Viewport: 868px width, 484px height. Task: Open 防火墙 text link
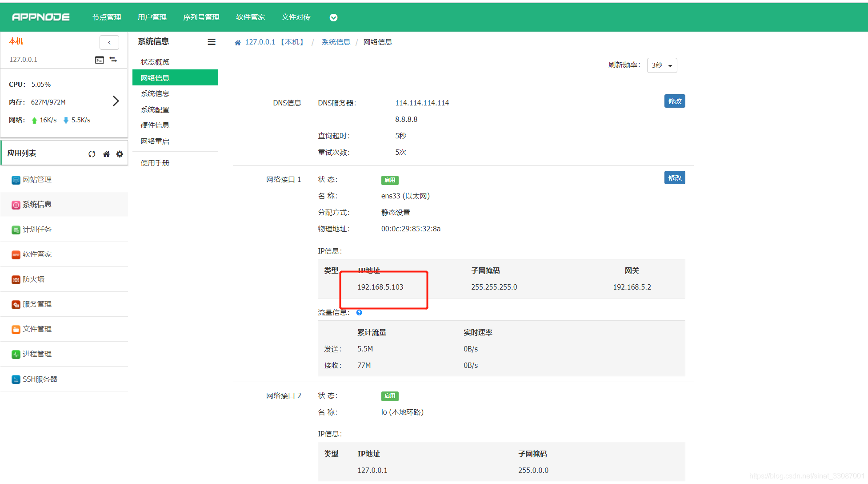click(x=34, y=279)
